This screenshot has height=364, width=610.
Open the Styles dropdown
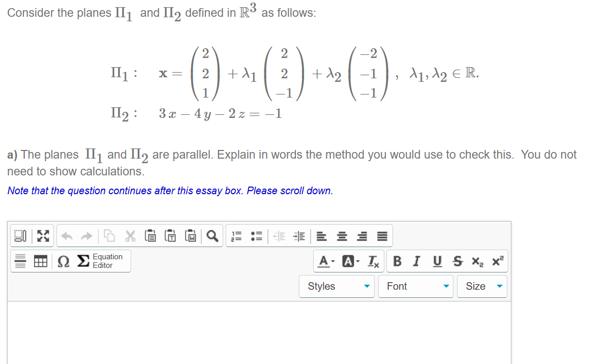tap(337, 286)
